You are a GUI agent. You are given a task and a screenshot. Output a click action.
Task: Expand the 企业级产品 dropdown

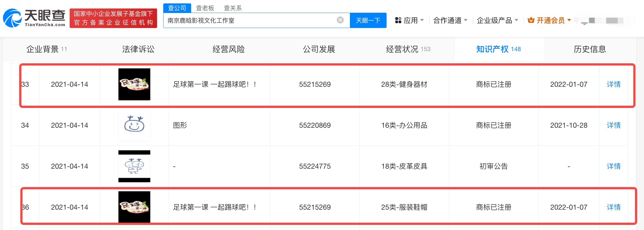click(x=497, y=20)
